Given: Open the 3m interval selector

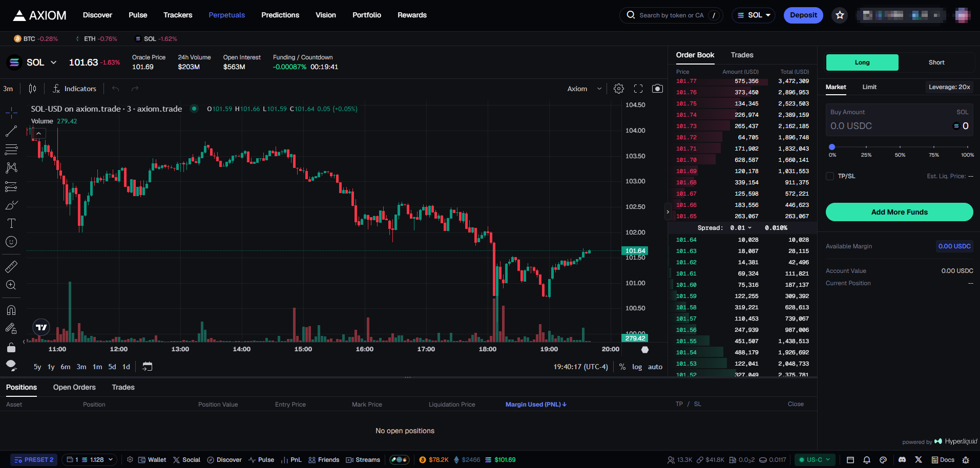Looking at the screenshot, I should (x=8, y=89).
